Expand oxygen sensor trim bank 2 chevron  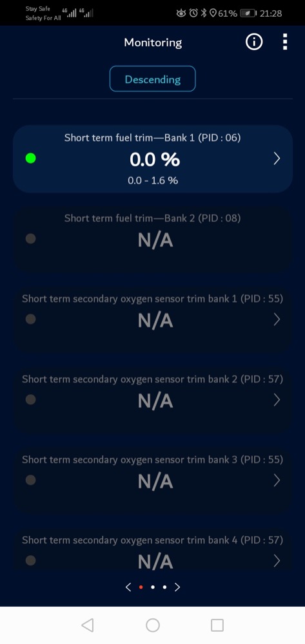click(x=277, y=400)
